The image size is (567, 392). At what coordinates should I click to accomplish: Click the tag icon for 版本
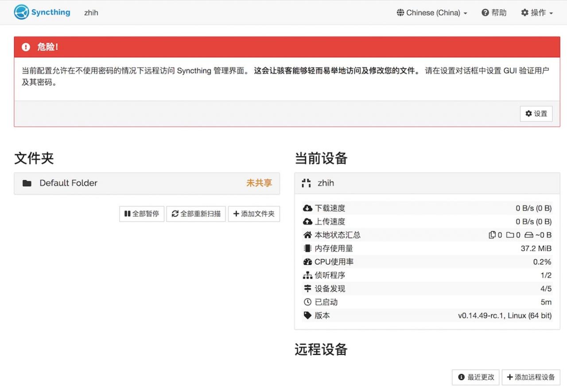pyautogui.click(x=307, y=315)
